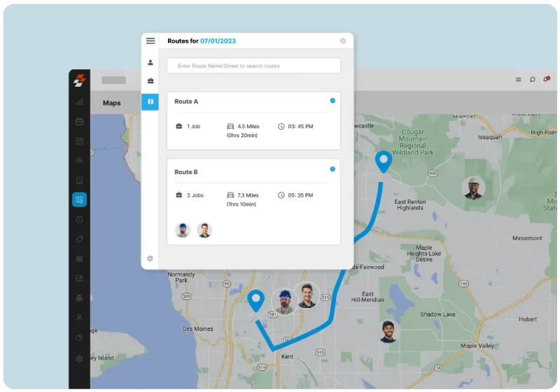Image resolution: width=560 pixels, height=392 pixels.
Task: Open the hamburger menu in Routes panel
Action: point(150,41)
